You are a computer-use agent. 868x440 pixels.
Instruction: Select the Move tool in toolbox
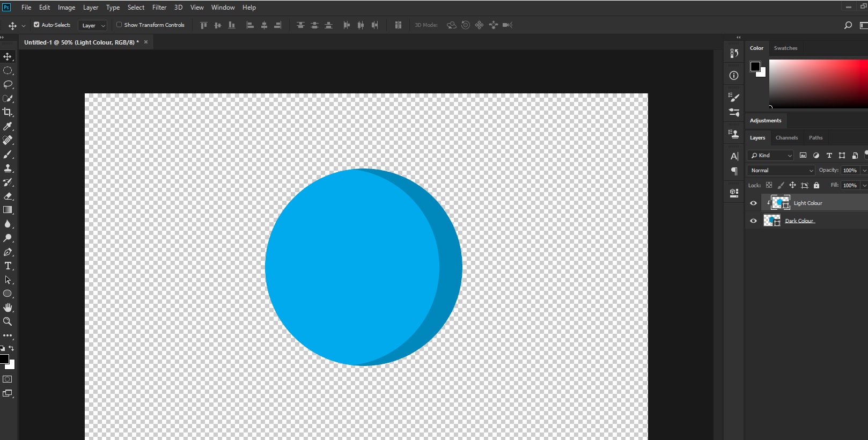(8, 56)
